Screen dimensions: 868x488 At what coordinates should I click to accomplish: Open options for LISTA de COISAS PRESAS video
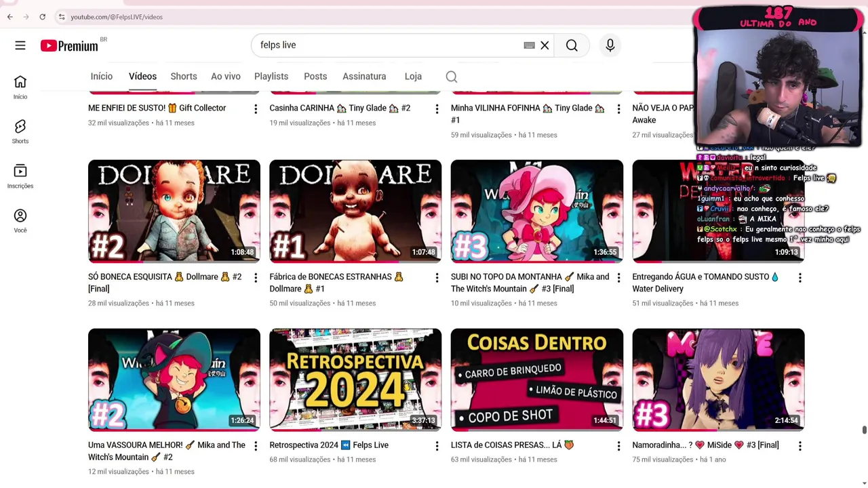618,446
